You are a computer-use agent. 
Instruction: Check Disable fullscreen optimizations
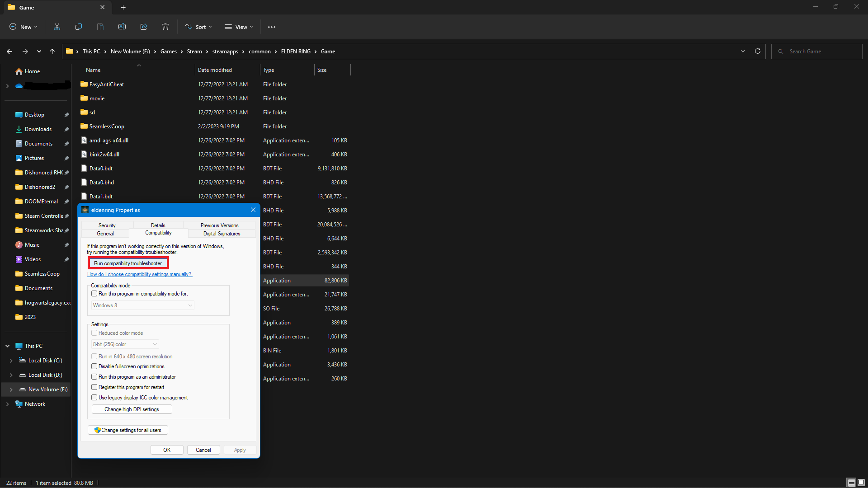[x=94, y=366]
